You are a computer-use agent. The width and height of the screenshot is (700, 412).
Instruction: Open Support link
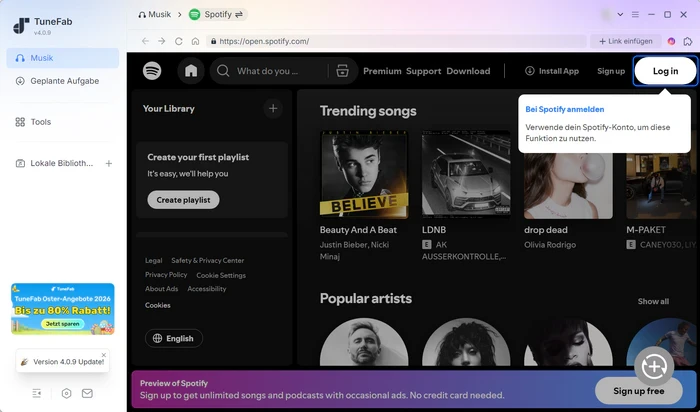click(424, 71)
